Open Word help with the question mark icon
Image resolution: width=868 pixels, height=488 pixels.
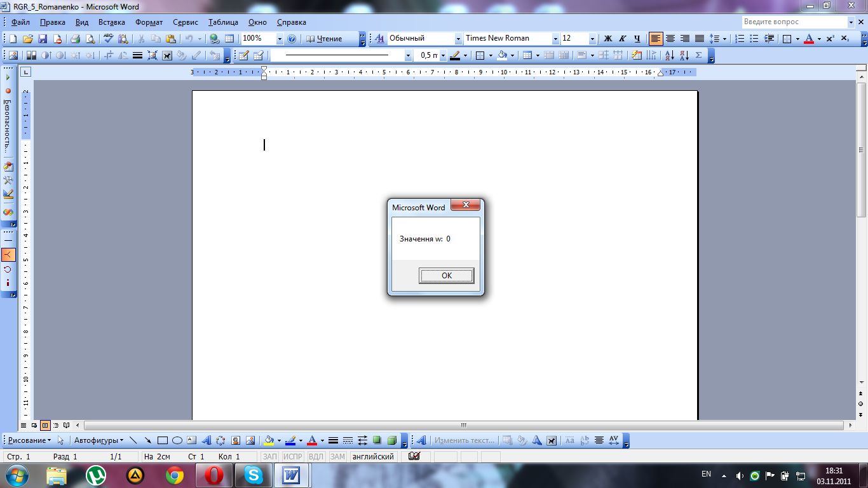click(292, 39)
